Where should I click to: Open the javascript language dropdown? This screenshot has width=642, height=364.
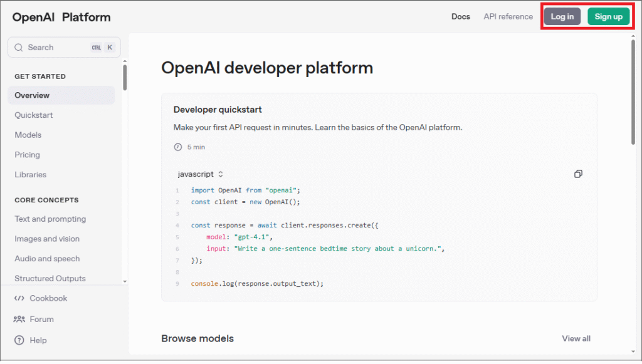pyautogui.click(x=200, y=174)
